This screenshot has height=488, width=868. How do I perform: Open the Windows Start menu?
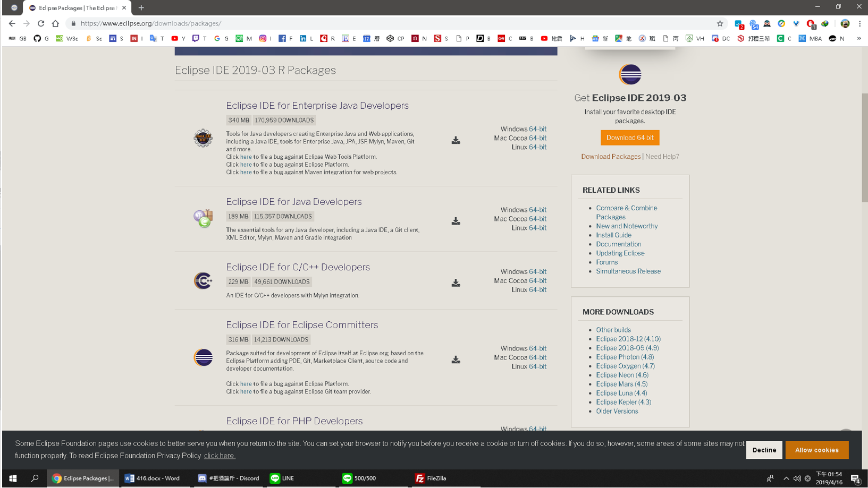[13, 478]
